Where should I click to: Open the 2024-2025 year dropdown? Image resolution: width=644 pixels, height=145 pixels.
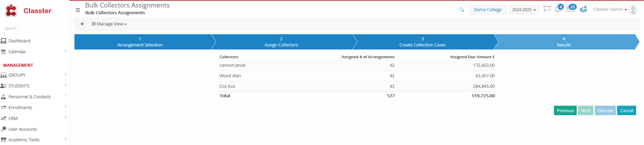[x=523, y=10]
